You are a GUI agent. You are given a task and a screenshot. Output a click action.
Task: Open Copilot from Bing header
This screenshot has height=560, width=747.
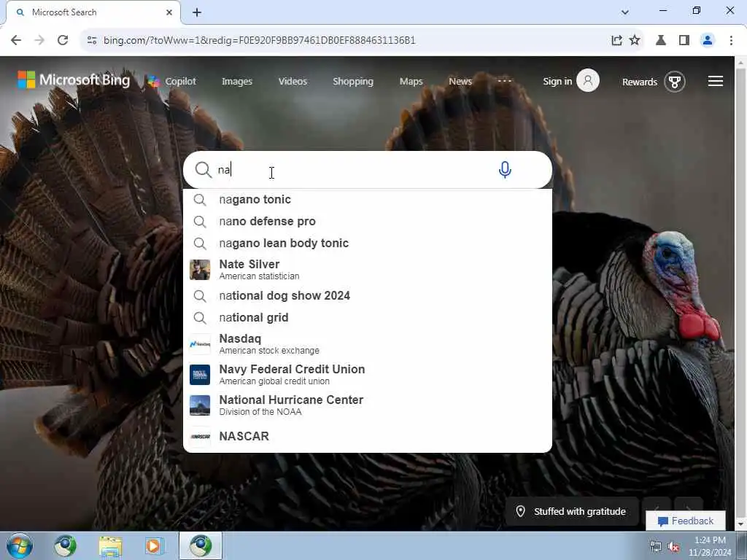(x=171, y=82)
